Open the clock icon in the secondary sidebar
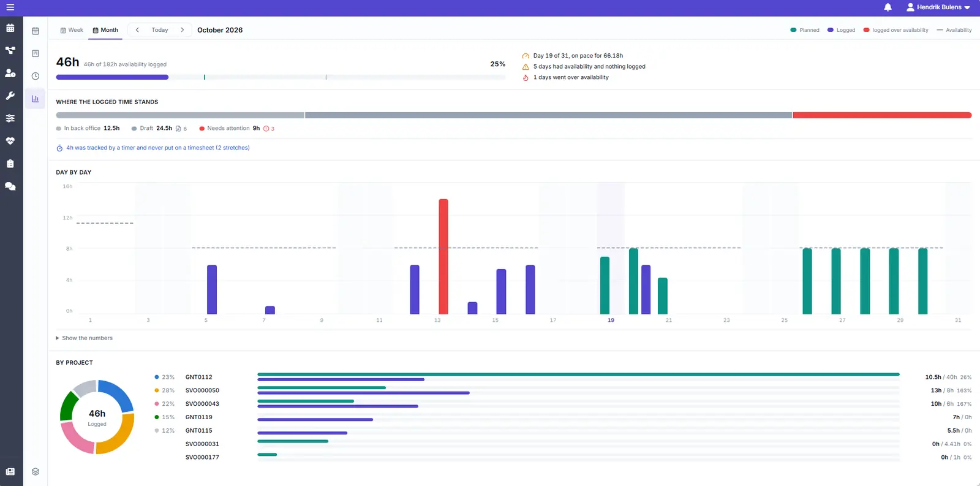 point(36,76)
